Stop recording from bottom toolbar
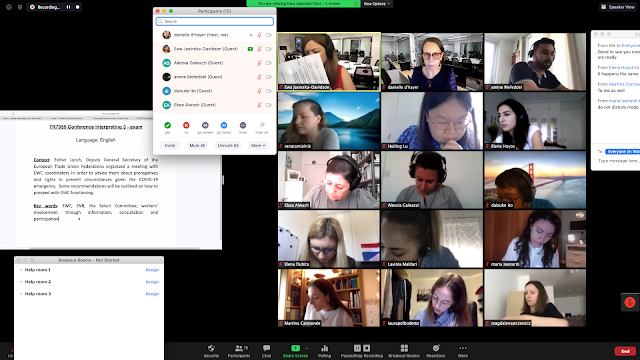This screenshot has width=640, height=360. (x=367, y=348)
